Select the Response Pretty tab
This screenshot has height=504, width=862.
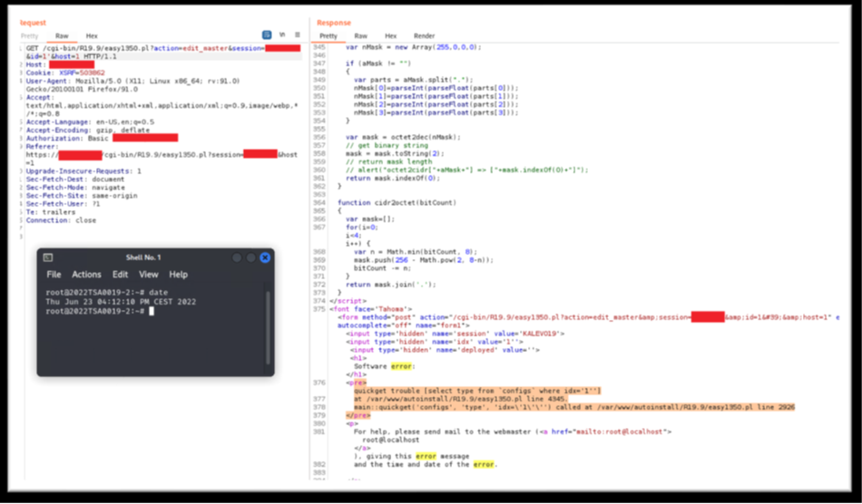pos(328,36)
